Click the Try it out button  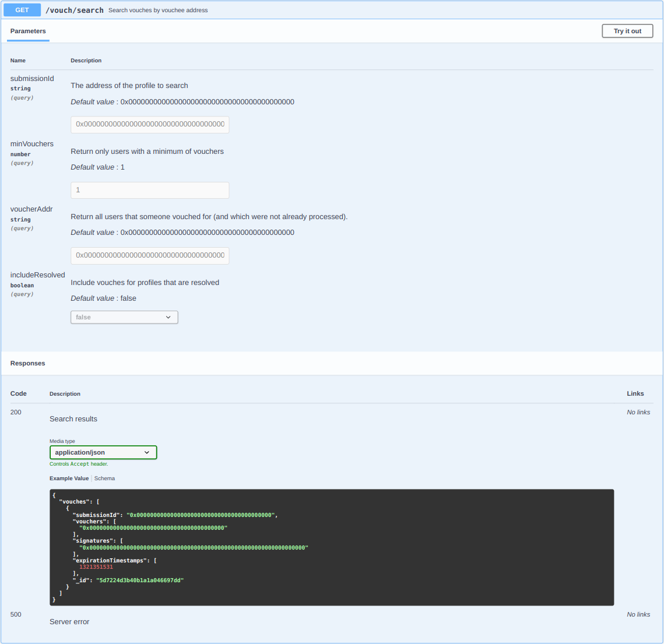point(627,31)
